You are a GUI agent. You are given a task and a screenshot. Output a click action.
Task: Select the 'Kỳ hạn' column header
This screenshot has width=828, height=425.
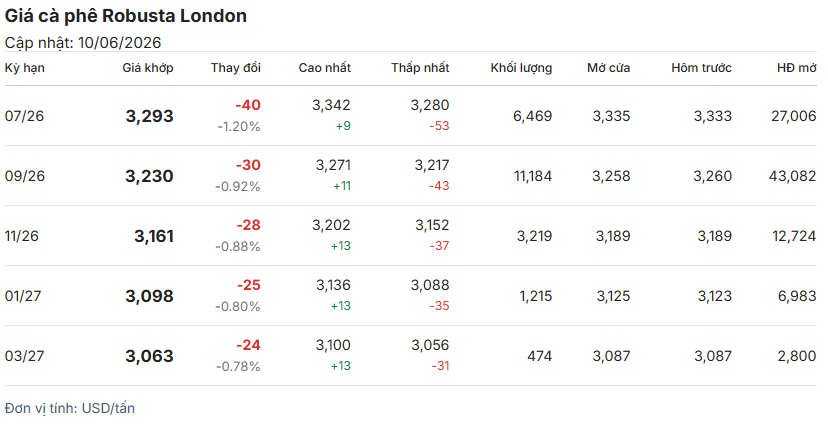[x=25, y=68]
